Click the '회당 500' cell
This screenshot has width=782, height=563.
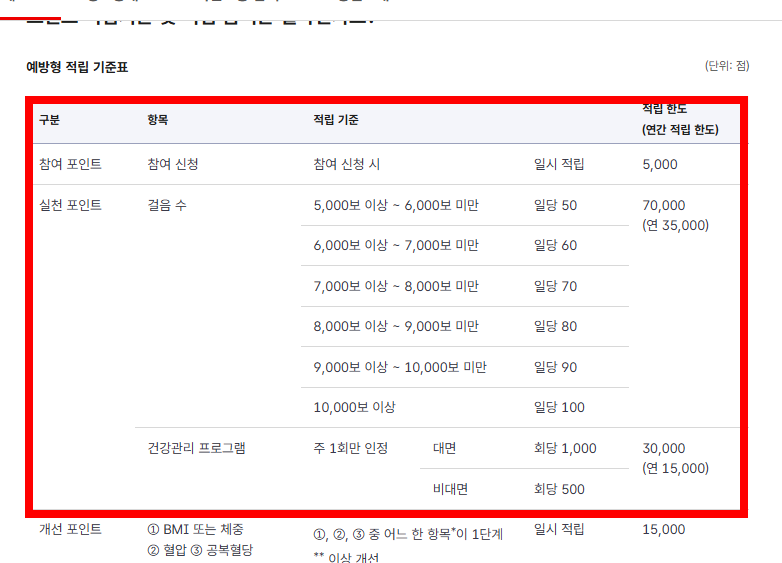(559, 489)
